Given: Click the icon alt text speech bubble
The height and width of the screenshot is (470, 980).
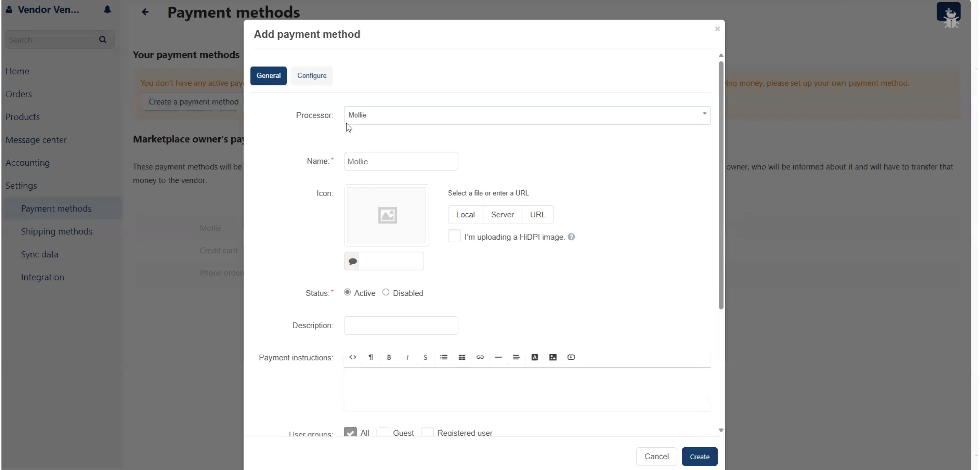Looking at the screenshot, I should (x=352, y=261).
